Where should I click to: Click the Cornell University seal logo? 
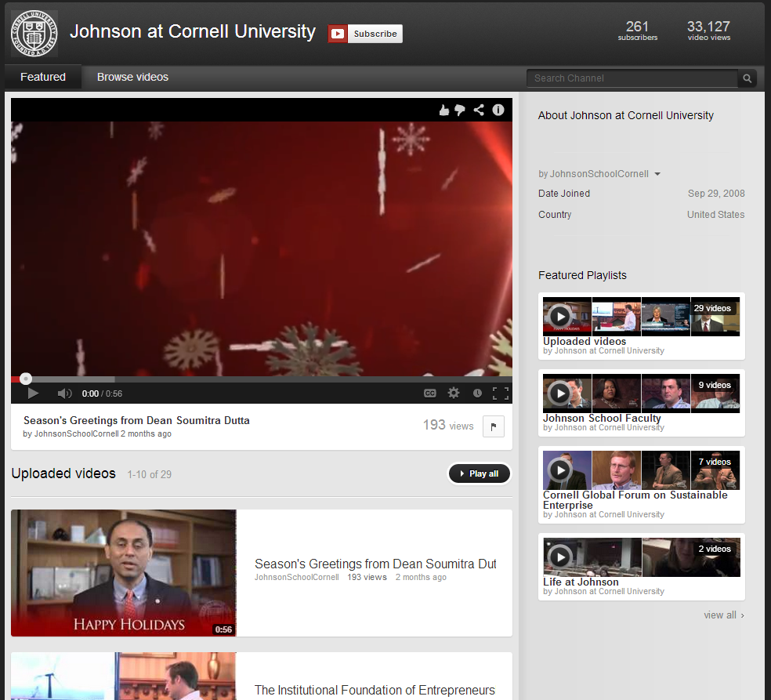pos(34,34)
